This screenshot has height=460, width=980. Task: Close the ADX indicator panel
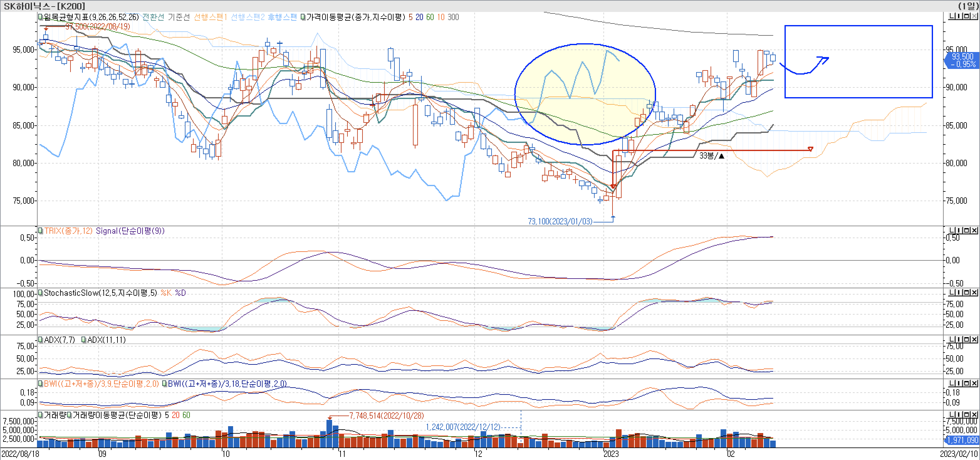[x=974, y=339]
